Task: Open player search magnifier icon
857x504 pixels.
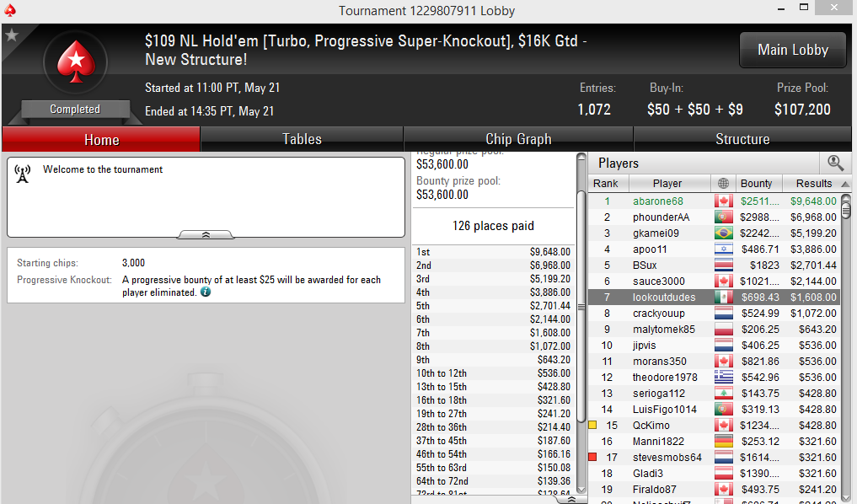Action: [835, 163]
